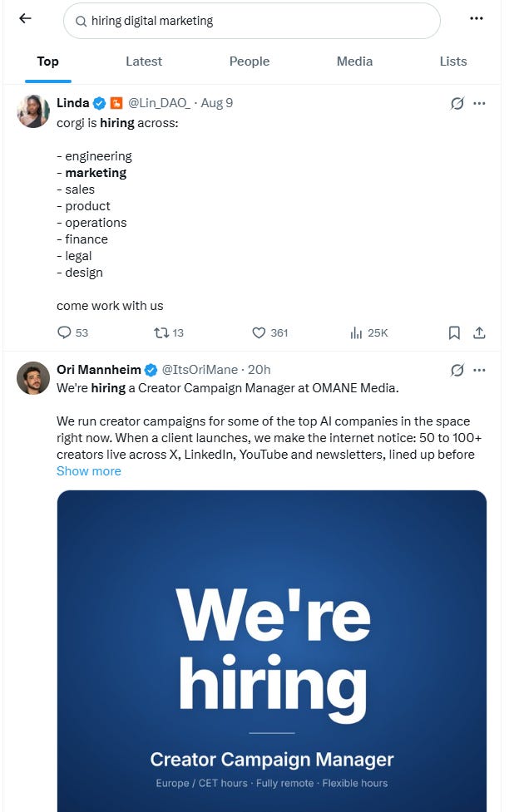Image resolution: width=509 pixels, height=812 pixels.
Task: Like Linda's post with 361 likes
Action: pos(269,332)
